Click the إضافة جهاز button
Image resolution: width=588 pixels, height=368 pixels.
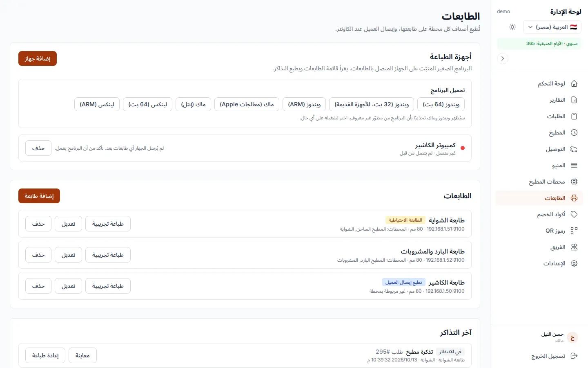(38, 58)
